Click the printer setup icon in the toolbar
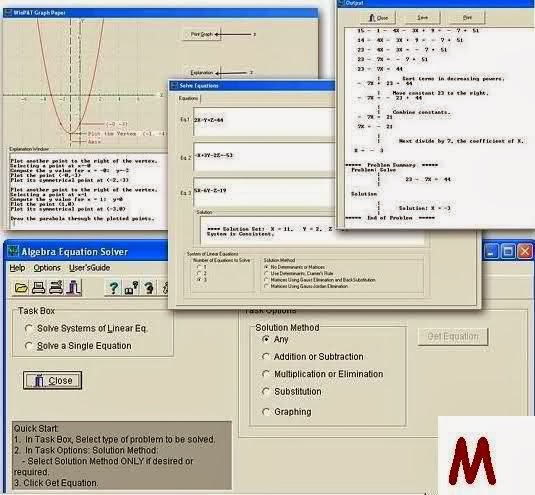Screen dimensions: 535x495 (56, 288)
